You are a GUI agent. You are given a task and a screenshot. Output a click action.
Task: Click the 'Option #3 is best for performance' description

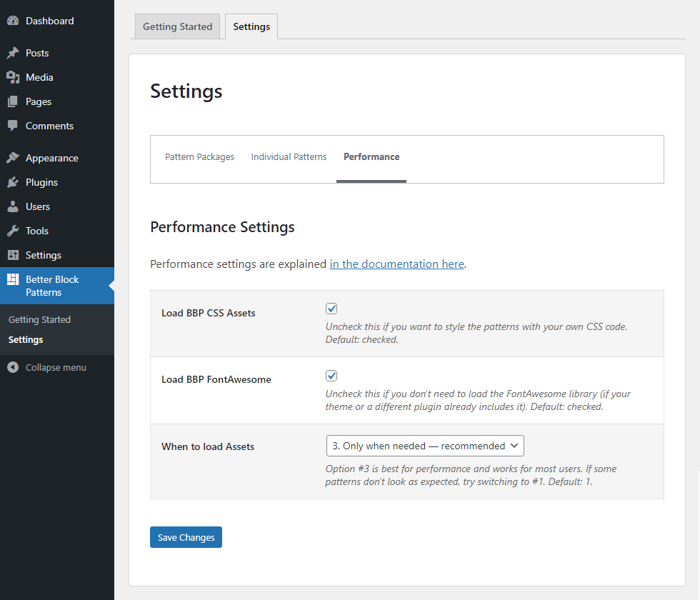pyautogui.click(x=471, y=476)
